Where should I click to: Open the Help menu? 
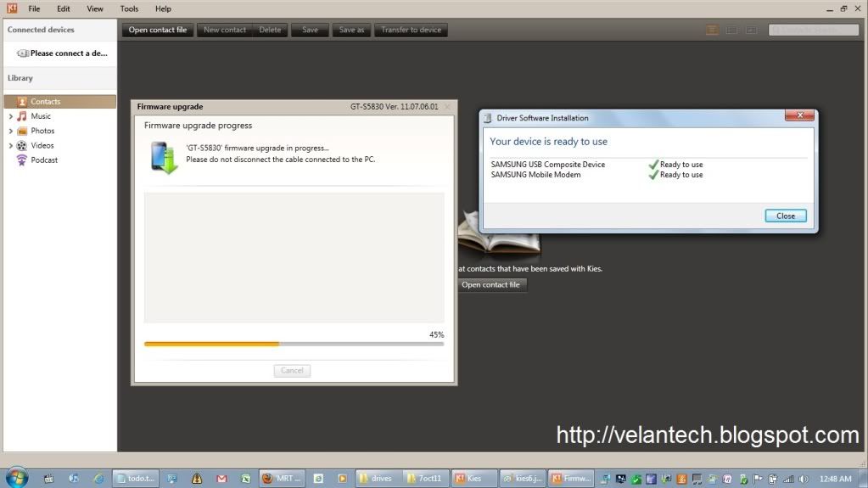(x=163, y=8)
